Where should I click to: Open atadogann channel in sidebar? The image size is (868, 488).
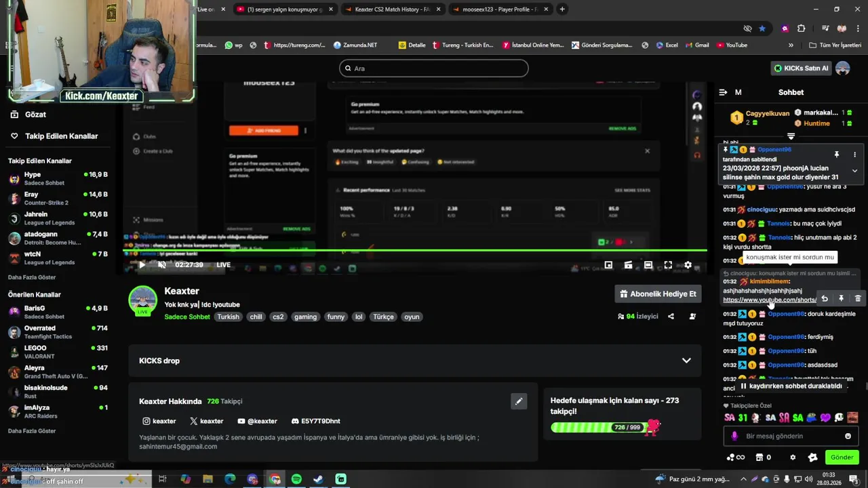[58, 238]
